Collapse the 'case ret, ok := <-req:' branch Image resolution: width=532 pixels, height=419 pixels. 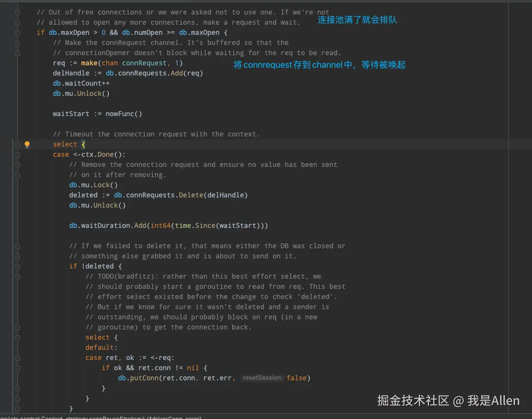[x=17, y=359]
